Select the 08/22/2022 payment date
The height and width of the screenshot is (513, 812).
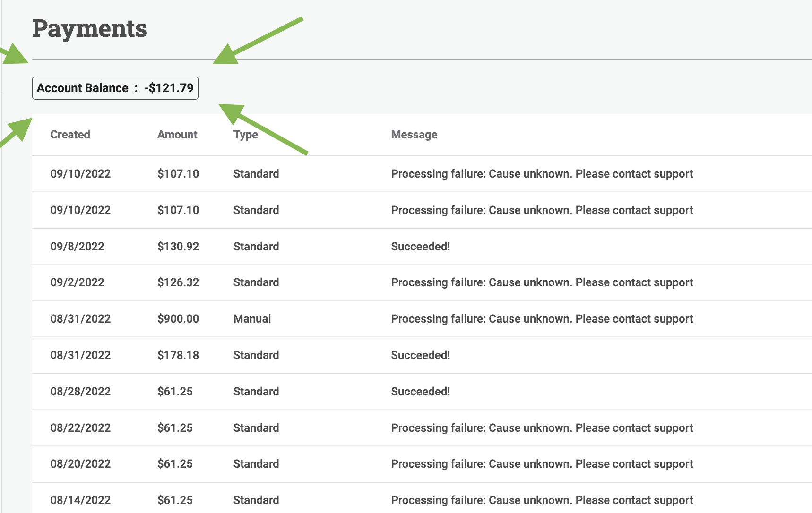coord(80,428)
